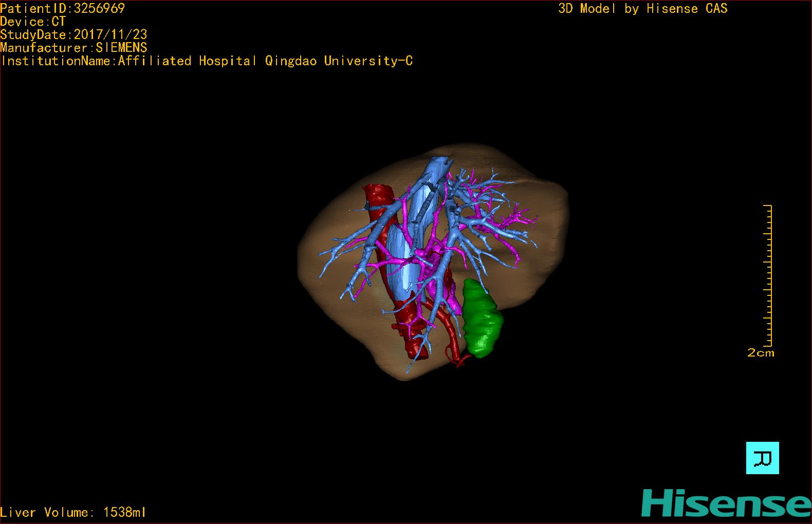Click the 3D Model by Hisense CAS label
The width and height of the screenshot is (812, 524).
[x=643, y=8]
